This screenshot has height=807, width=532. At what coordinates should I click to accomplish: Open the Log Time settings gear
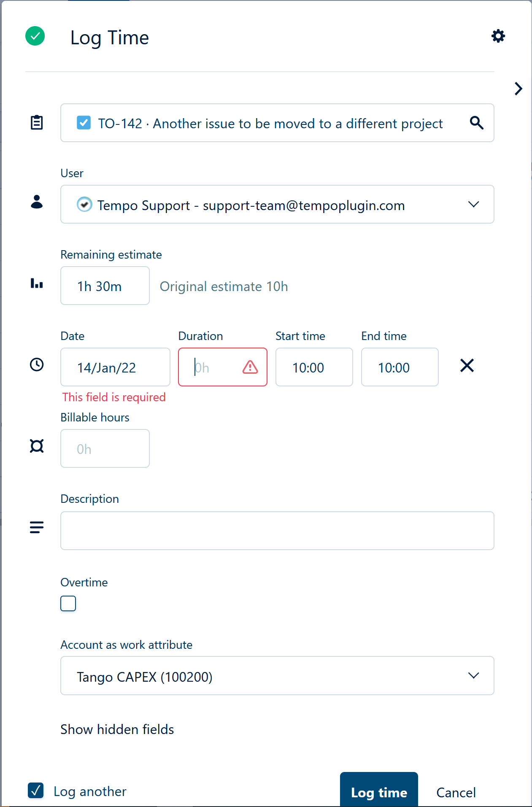pos(498,36)
